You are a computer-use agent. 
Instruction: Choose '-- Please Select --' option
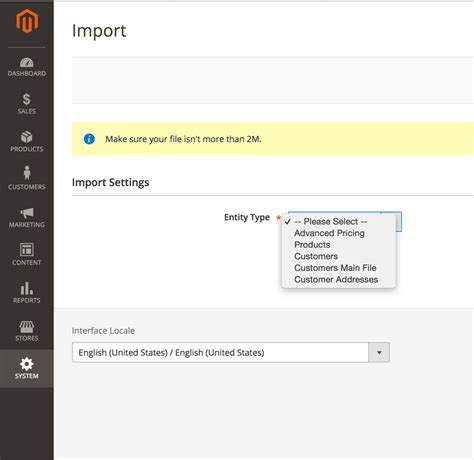(x=339, y=221)
